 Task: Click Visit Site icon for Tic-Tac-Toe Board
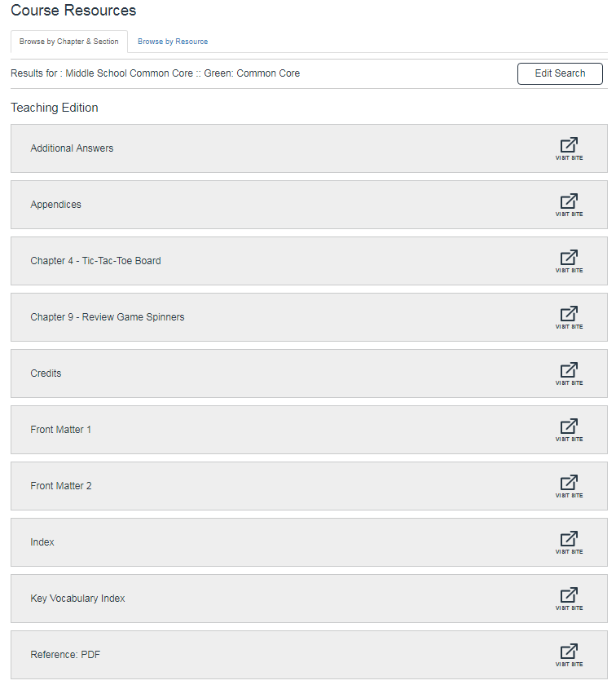coord(569,260)
